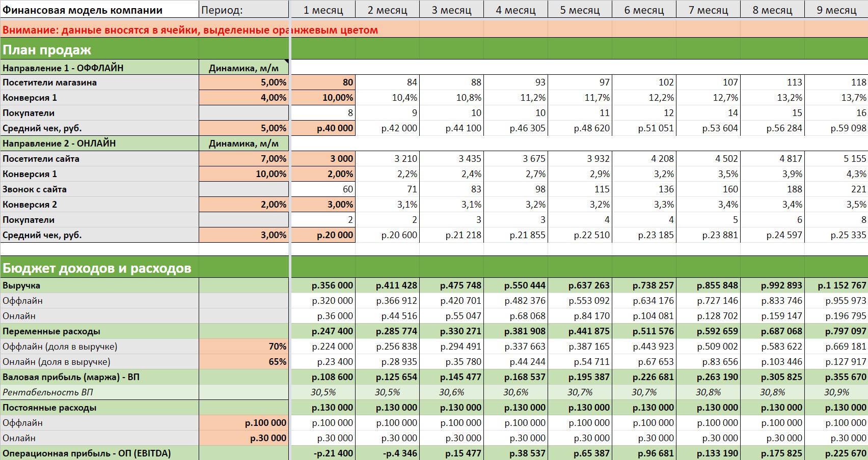Select the '1 месяц' column header

point(323,10)
